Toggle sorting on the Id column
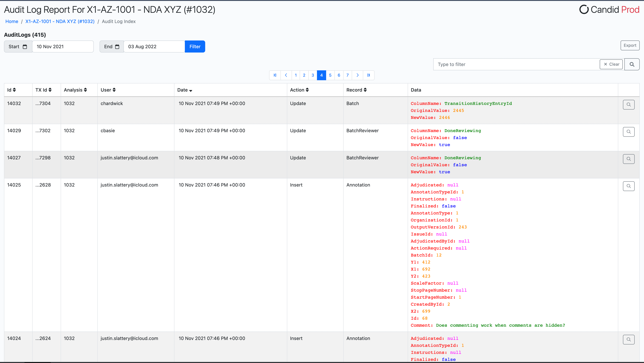 pyautogui.click(x=11, y=90)
